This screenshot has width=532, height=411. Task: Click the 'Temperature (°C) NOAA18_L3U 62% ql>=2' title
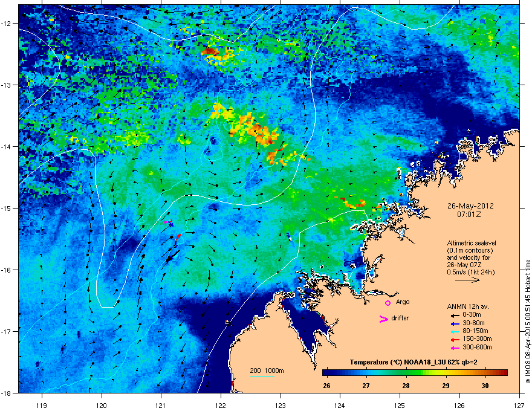tap(414, 363)
